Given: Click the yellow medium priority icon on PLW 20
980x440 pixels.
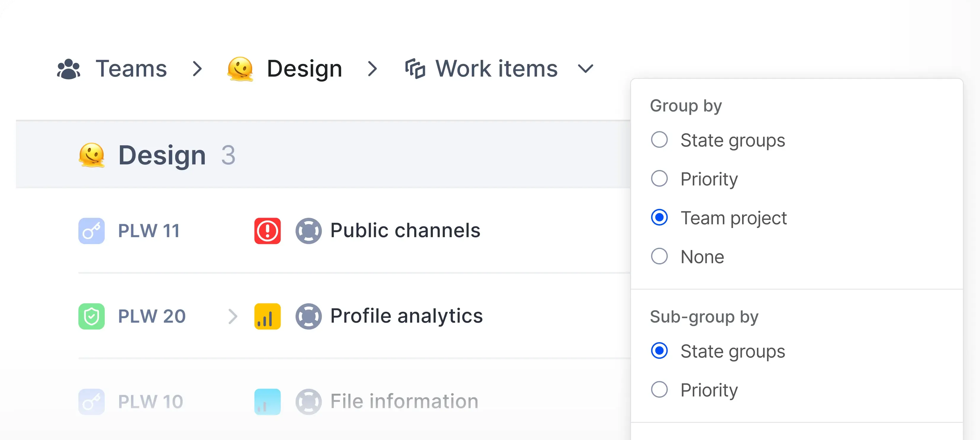Looking at the screenshot, I should [267, 316].
